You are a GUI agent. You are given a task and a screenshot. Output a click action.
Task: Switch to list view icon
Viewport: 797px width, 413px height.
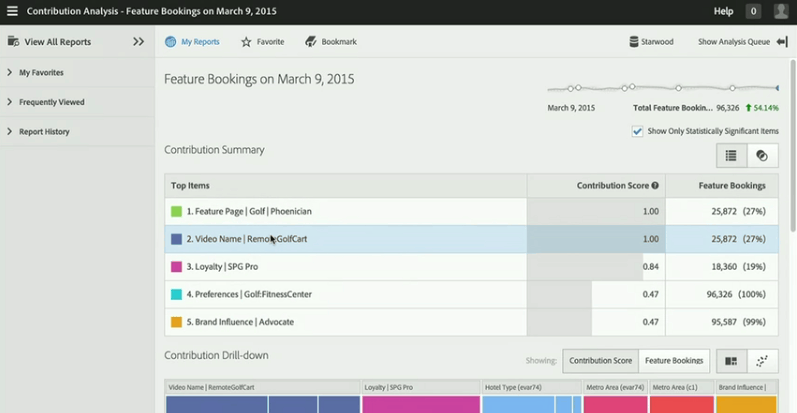tap(731, 155)
